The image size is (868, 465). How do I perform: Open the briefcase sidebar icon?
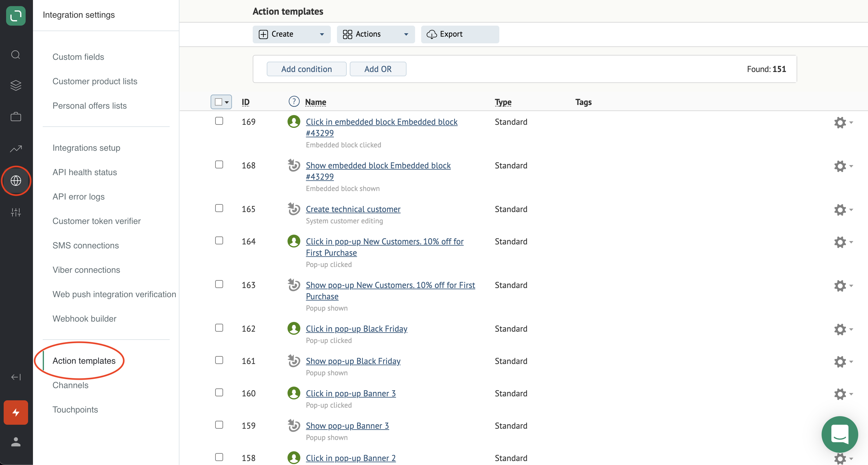coord(16,117)
